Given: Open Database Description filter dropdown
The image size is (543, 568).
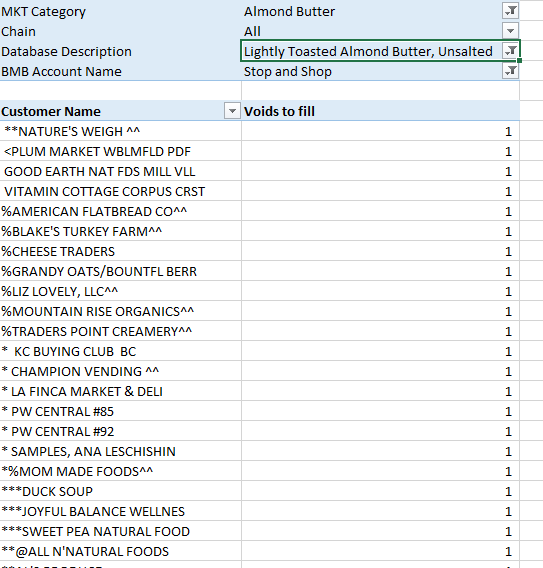Looking at the screenshot, I should pyautogui.click(x=510, y=51).
